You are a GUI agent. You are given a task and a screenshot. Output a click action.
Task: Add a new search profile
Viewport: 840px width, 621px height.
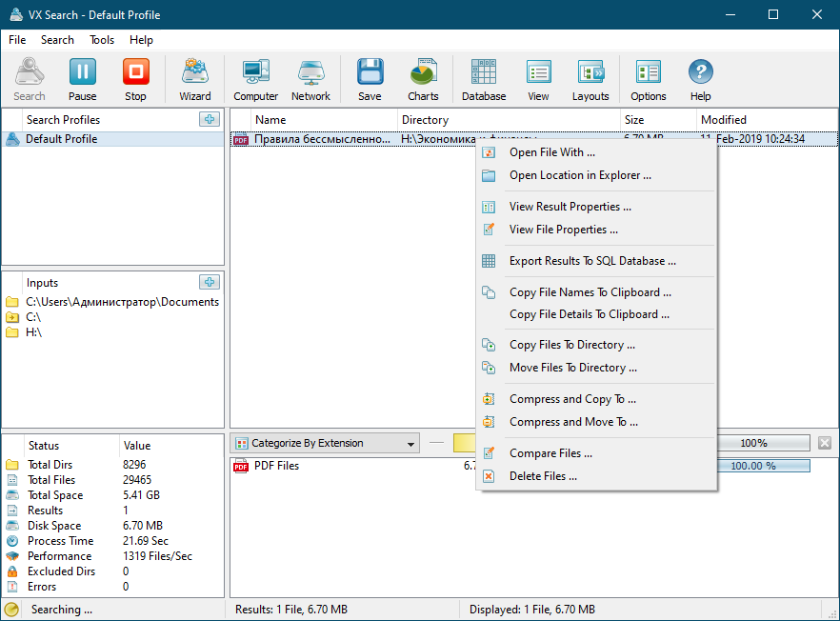click(210, 119)
